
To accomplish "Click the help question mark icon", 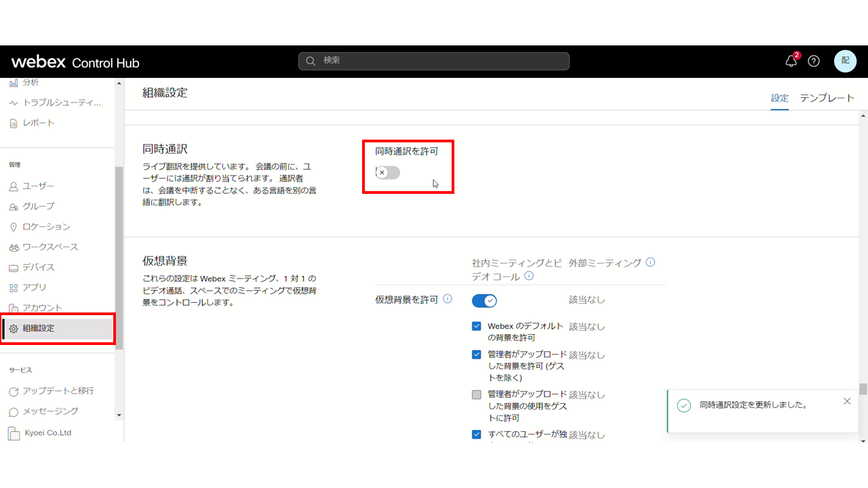I will pos(814,61).
